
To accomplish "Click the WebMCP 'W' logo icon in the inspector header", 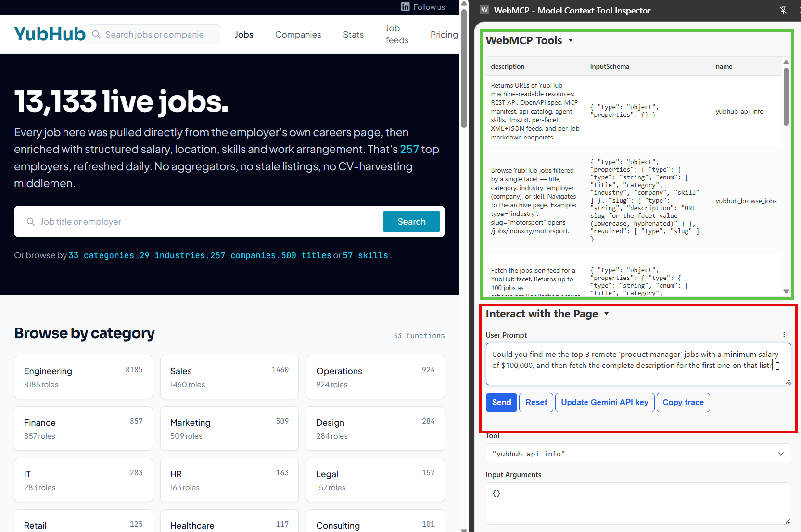I will click(484, 10).
